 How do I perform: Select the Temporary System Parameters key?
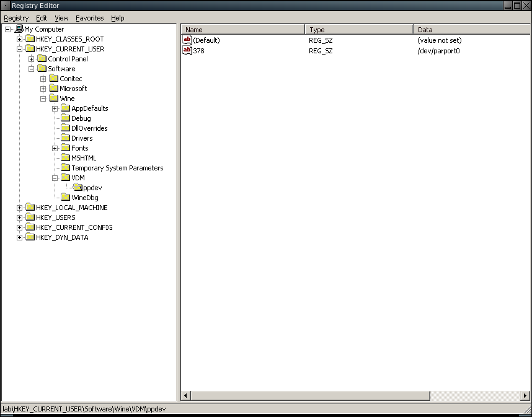coord(117,168)
